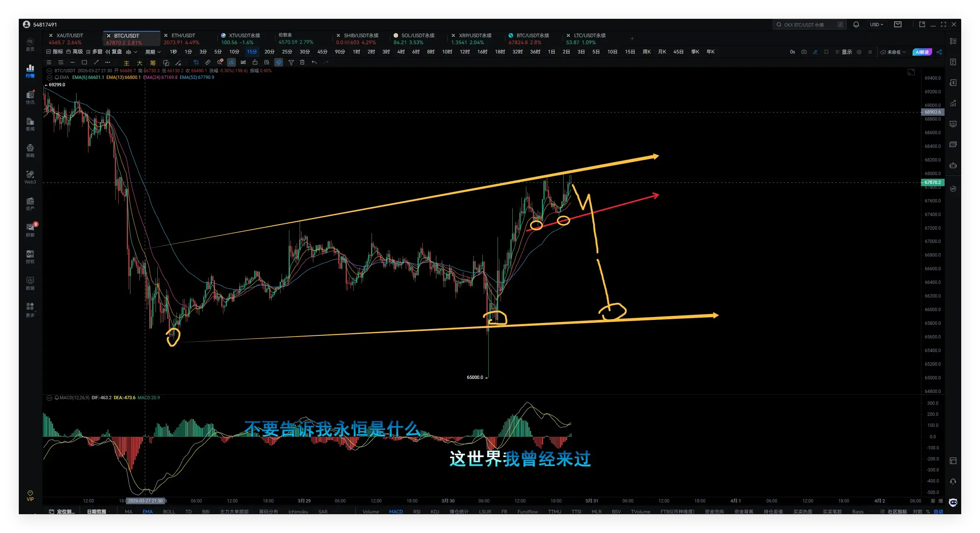This screenshot has width=980, height=533.
Task: Click the share icon beside AI解读
Action: click(939, 52)
